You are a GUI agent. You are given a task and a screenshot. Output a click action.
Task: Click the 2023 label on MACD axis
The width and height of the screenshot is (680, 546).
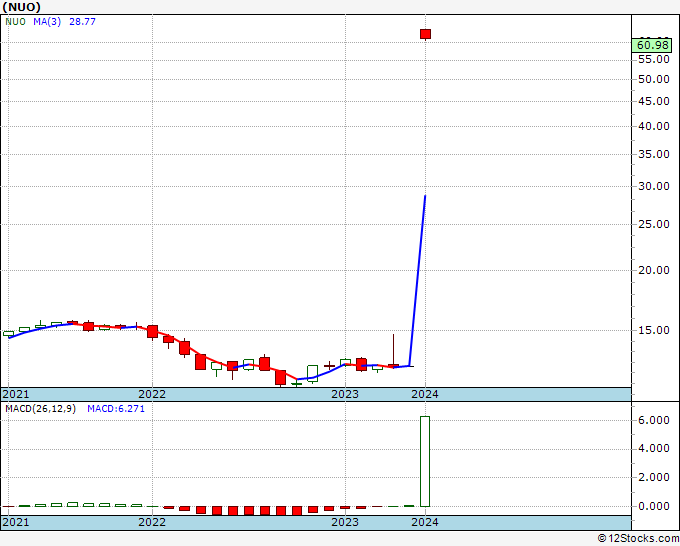pos(345,522)
